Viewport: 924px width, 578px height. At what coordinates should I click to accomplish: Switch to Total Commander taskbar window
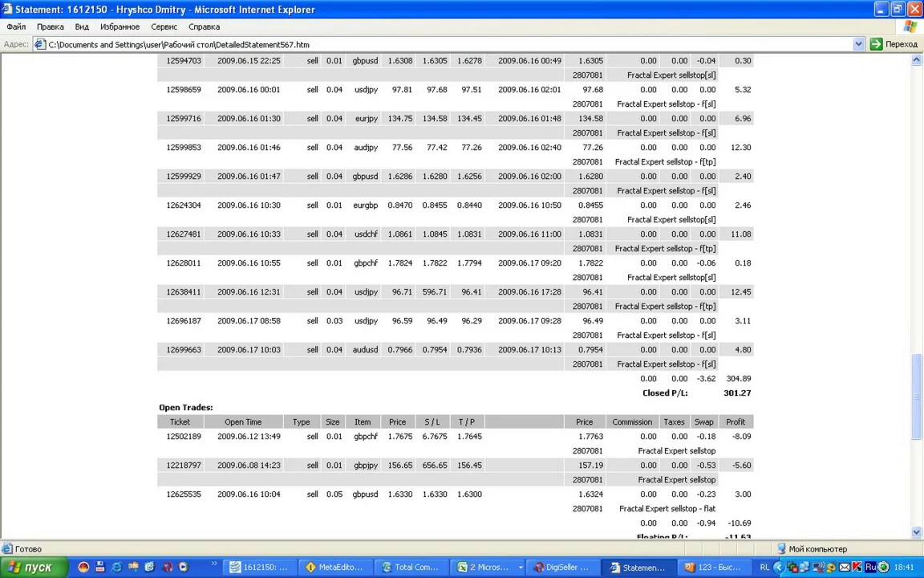[x=411, y=568]
